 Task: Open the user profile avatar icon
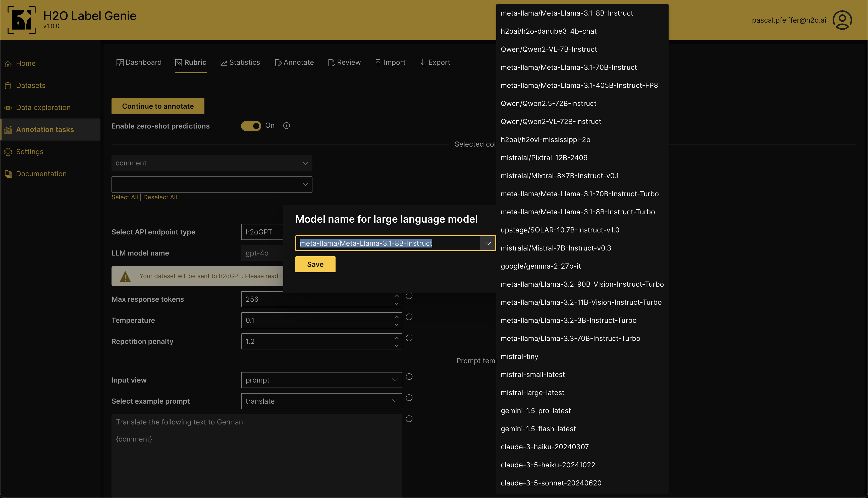(842, 20)
